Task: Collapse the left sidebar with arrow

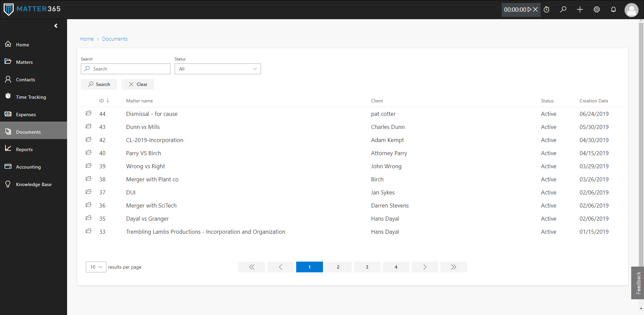Action: tap(56, 26)
